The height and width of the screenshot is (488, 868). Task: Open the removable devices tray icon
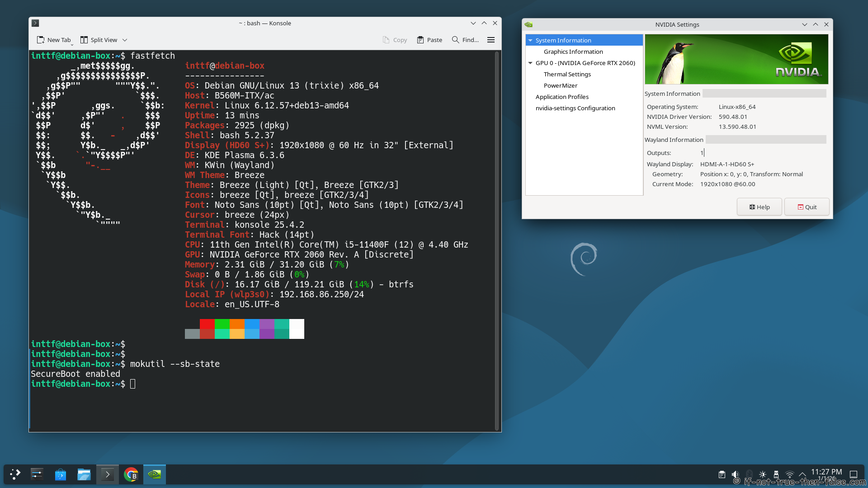776,474
